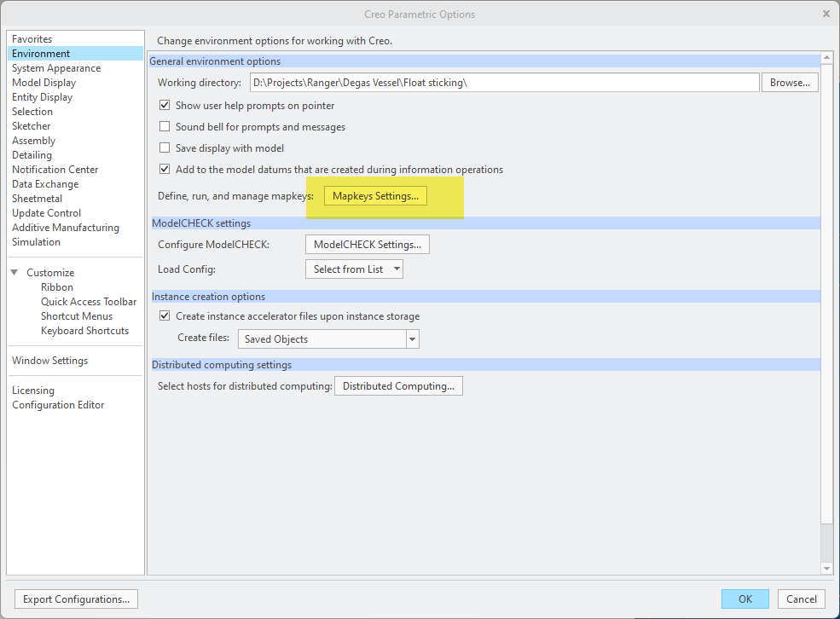
Task: Disable Show user help prompts on pointer
Action: point(165,105)
